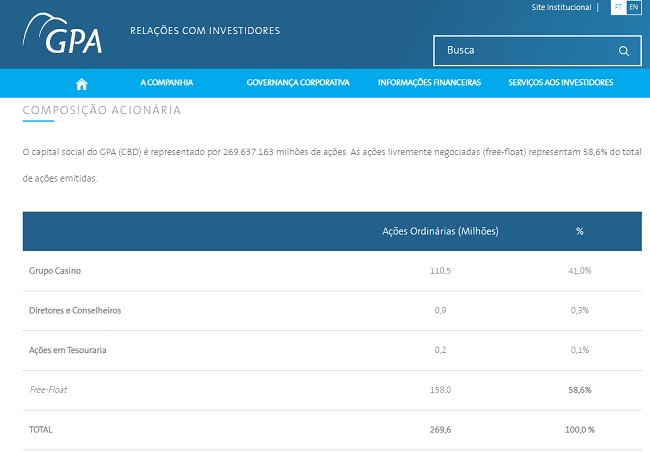Open the Site Institucional link

tap(561, 7)
